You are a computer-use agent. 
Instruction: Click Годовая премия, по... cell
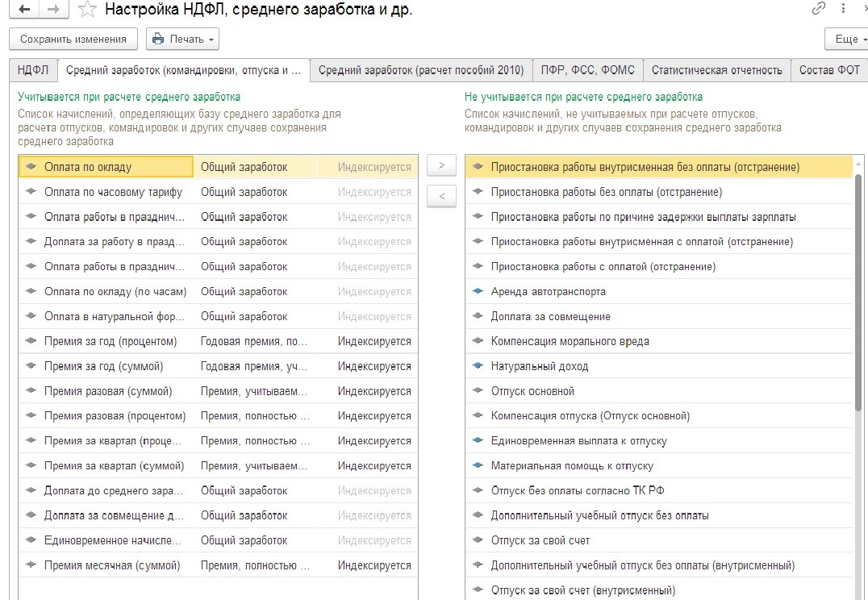coord(255,341)
